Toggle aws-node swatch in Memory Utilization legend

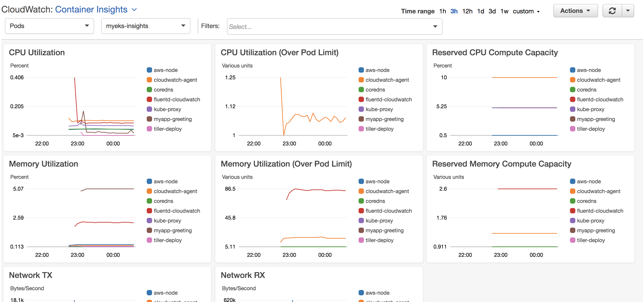[x=149, y=181]
